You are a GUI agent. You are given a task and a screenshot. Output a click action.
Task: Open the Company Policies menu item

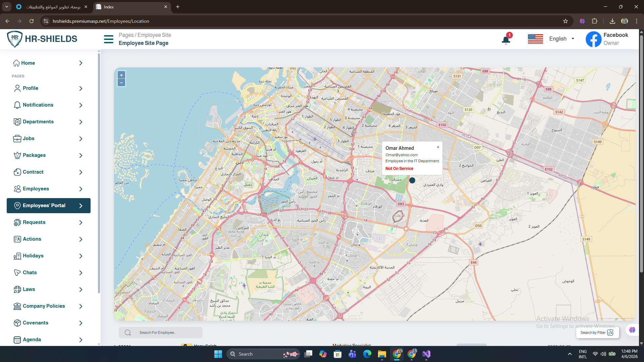click(x=44, y=306)
